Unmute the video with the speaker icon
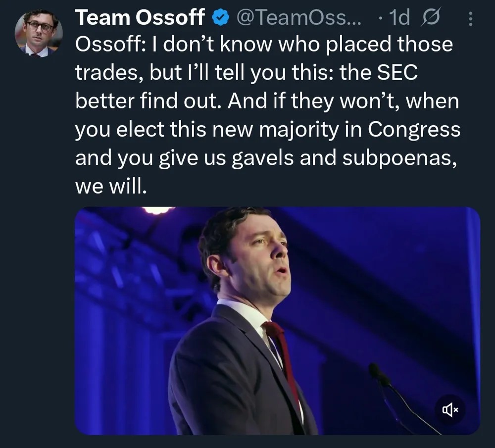The width and height of the screenshot is (495, 448). coord(450,410)
